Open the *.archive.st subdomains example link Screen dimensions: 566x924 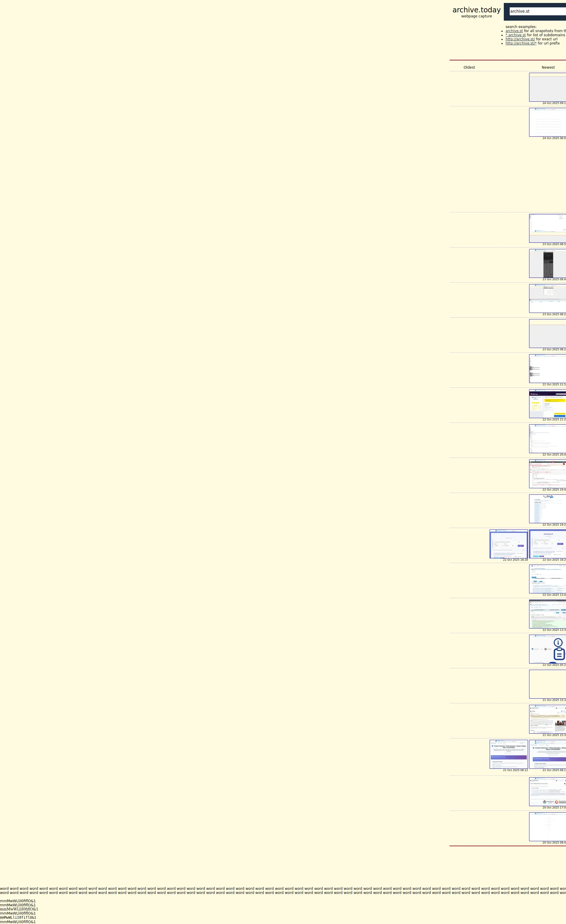click(515, 35)
